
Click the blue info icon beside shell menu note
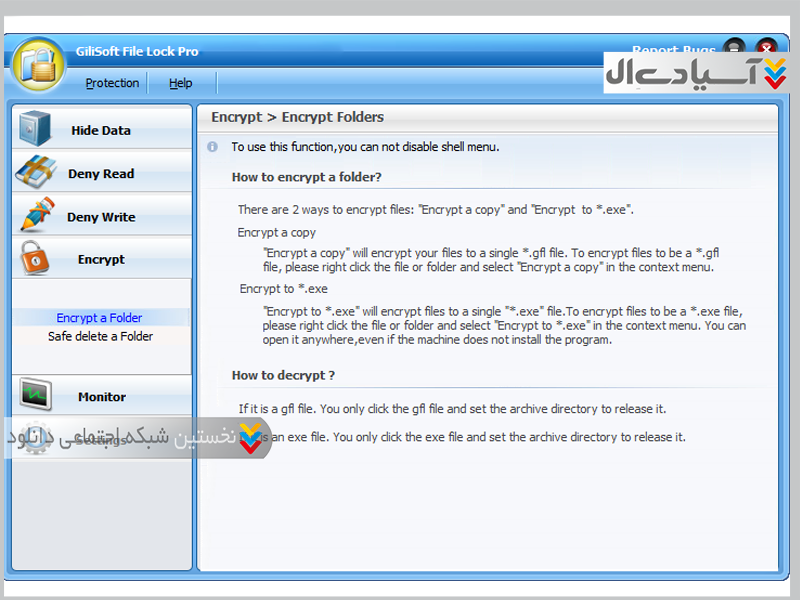pos(212,147)
